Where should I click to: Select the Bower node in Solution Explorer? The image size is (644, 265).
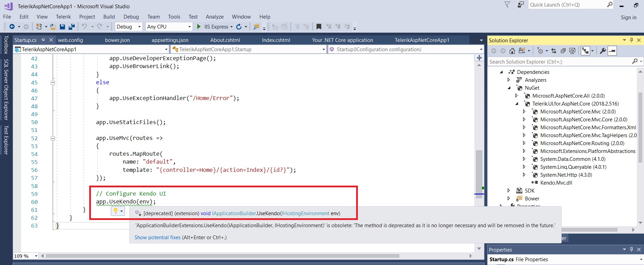point(532,199)
